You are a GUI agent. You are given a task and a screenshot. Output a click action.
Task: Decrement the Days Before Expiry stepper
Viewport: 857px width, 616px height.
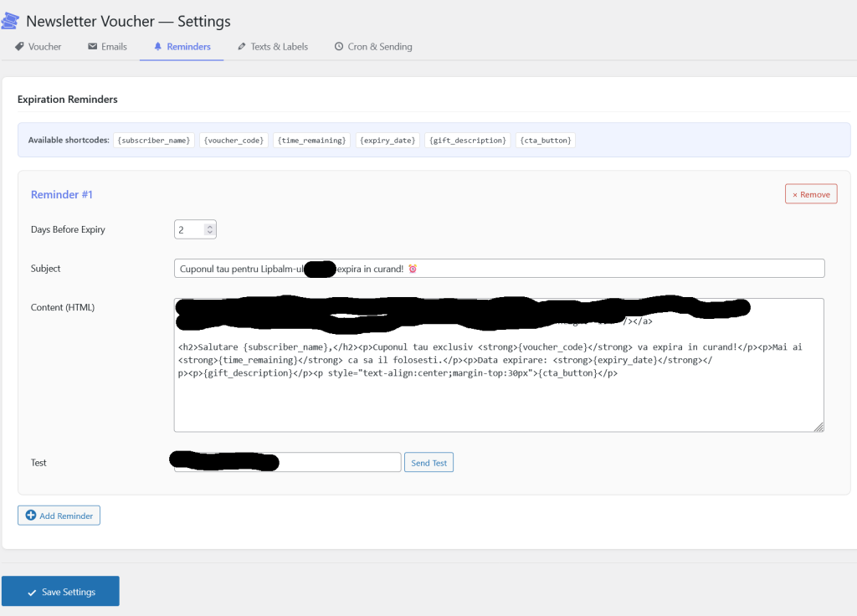point(212,232)
